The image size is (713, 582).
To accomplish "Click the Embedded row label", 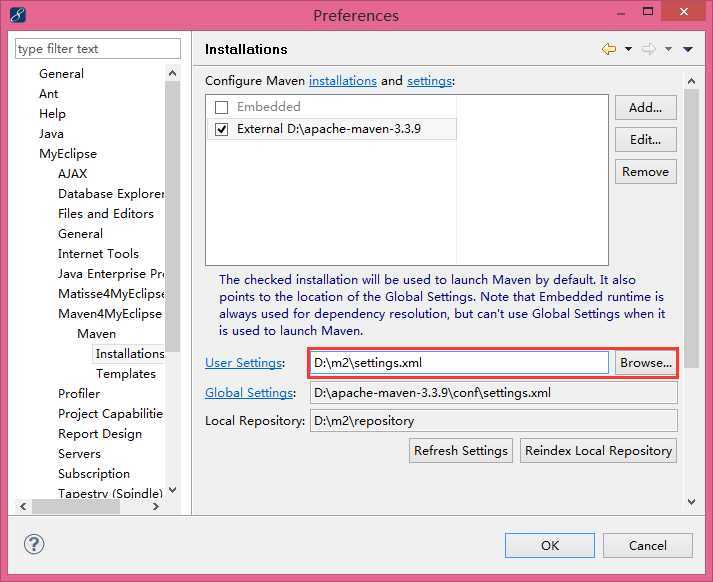I will click(269, 107).
